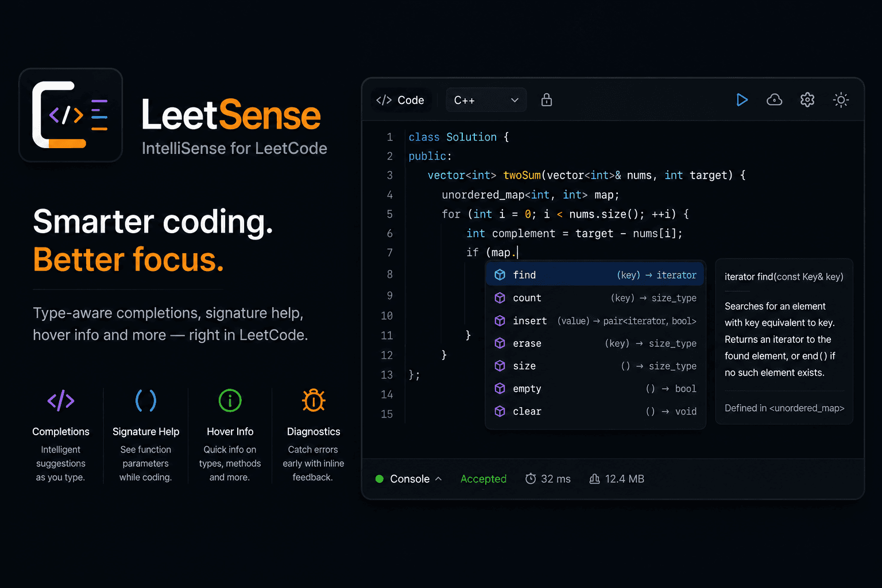Click the cube icon beside insert

click(500, 320)
